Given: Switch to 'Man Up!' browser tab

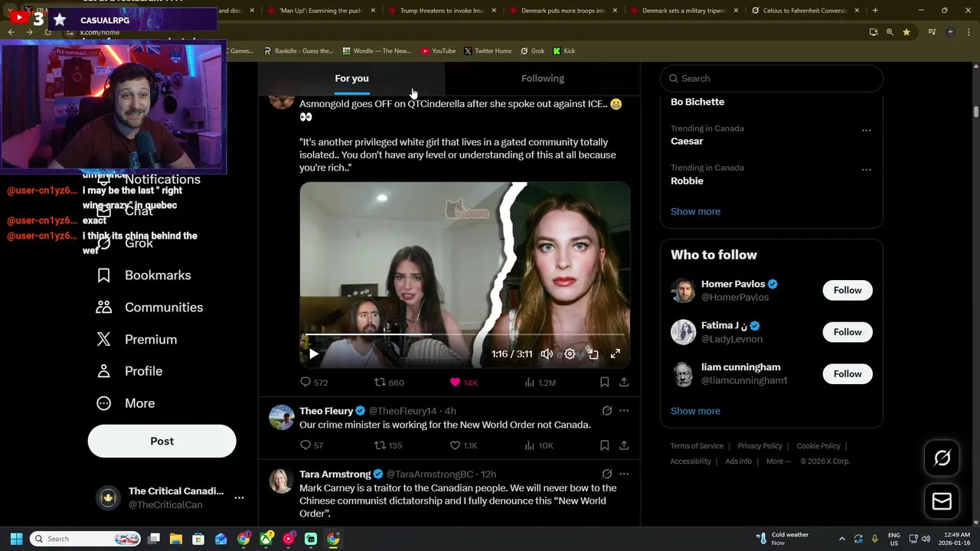Looking at the screenshot, I should (322, 10).
